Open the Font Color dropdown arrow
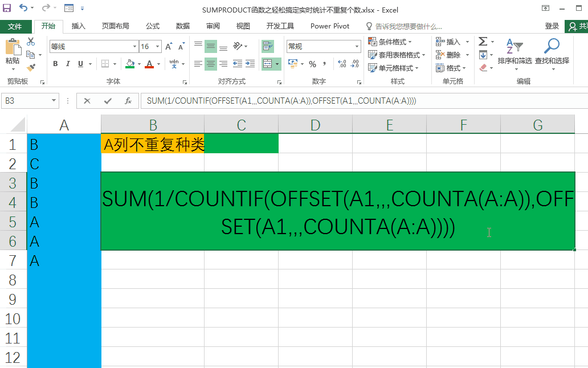588x368 pixels. [158, 64]
